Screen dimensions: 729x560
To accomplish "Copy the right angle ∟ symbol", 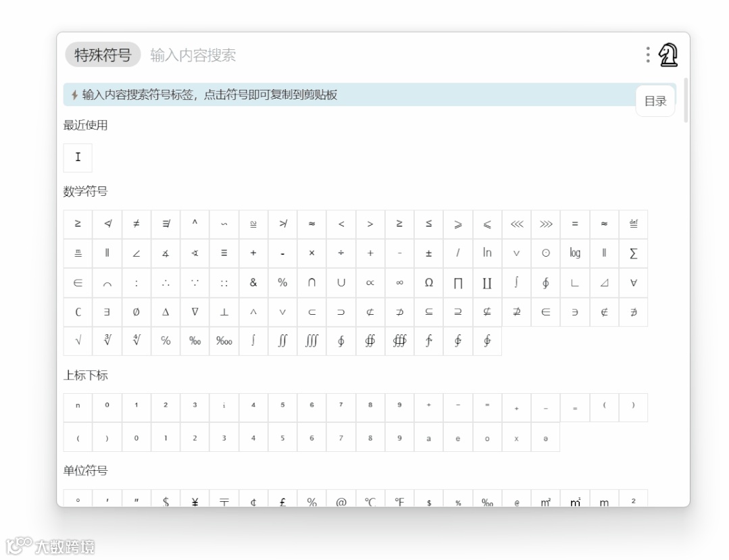I will [x=575, y=282].
